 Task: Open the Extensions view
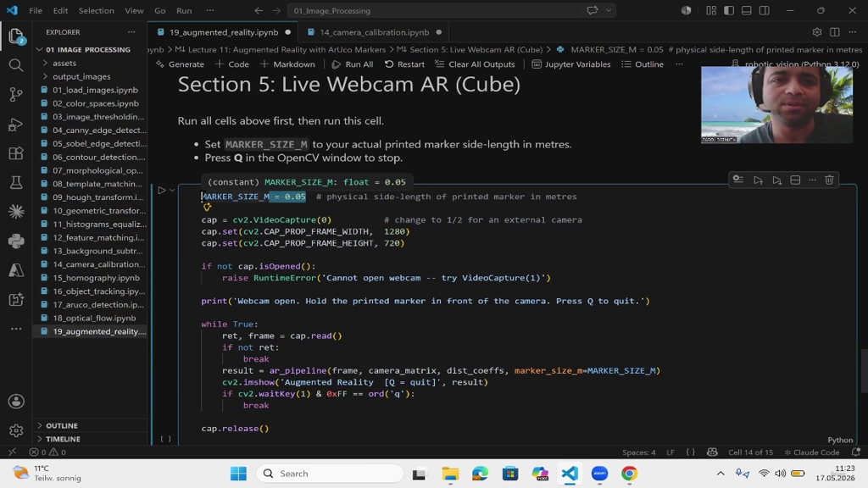coord(16,153)
